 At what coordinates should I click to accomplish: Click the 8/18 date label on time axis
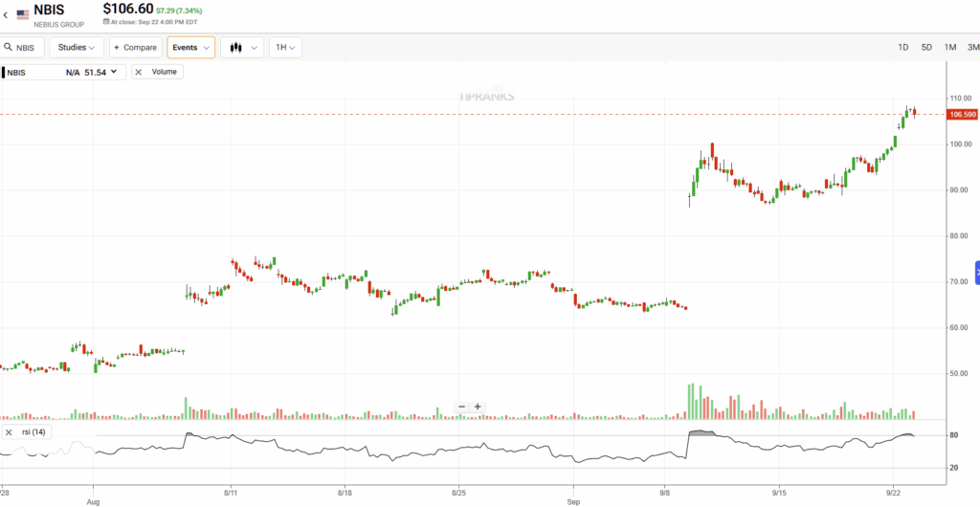pos(345,492)
